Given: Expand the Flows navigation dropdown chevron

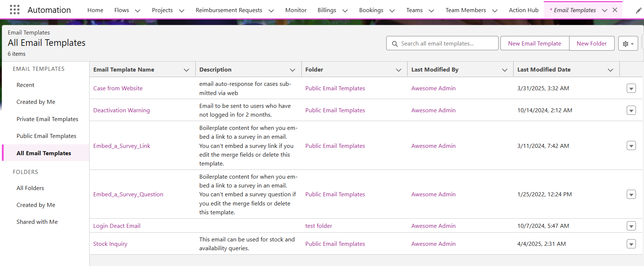Looking at the screenshot, I should coord(138,11).
